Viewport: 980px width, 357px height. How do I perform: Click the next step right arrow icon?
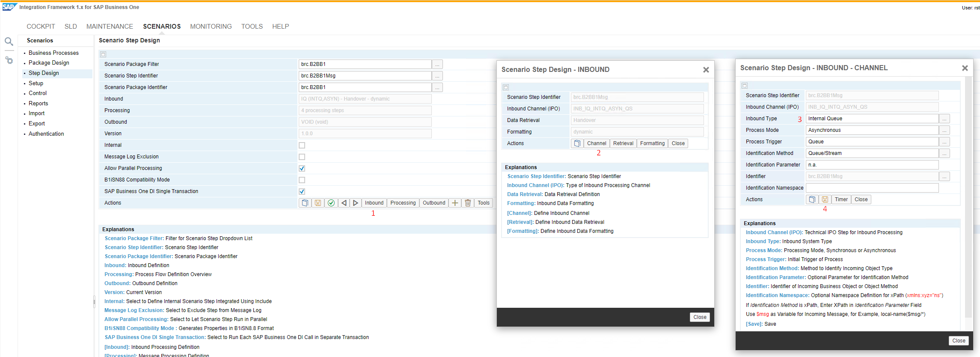coord(356,203)
